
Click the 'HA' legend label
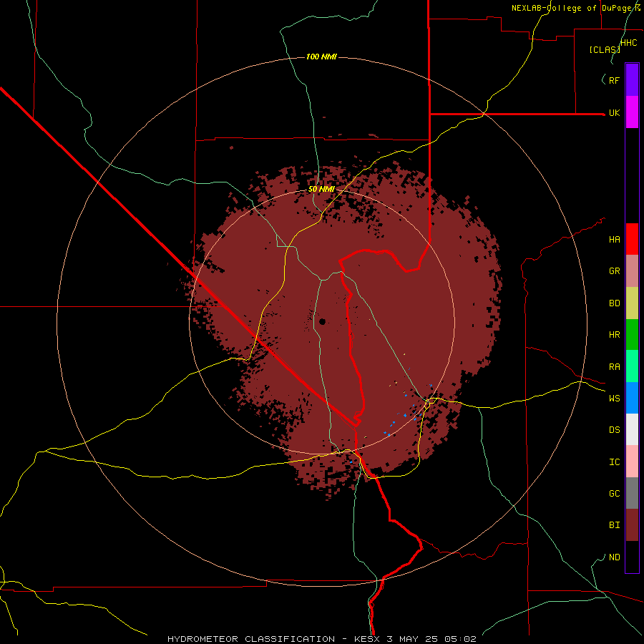(x=614, y=240)
